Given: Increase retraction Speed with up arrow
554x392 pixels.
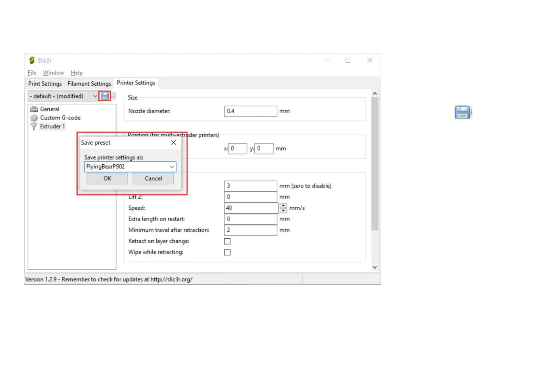Looking at the screenshot, I should (283, 205).
